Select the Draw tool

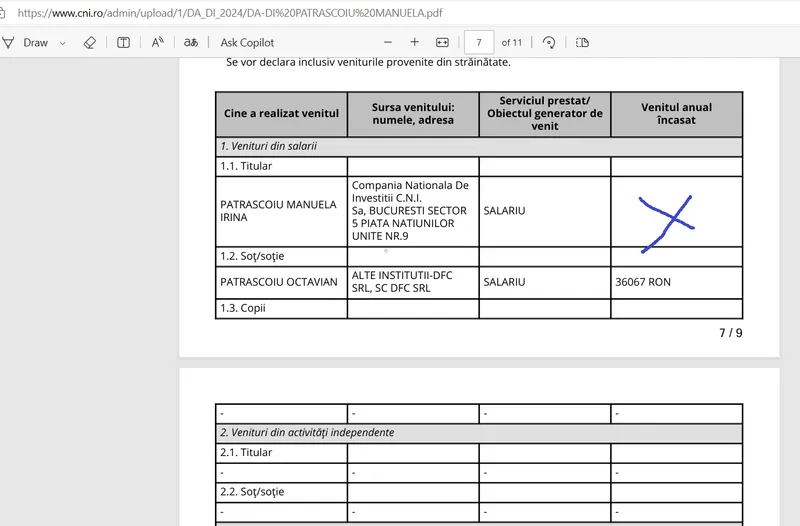[28, 43]
